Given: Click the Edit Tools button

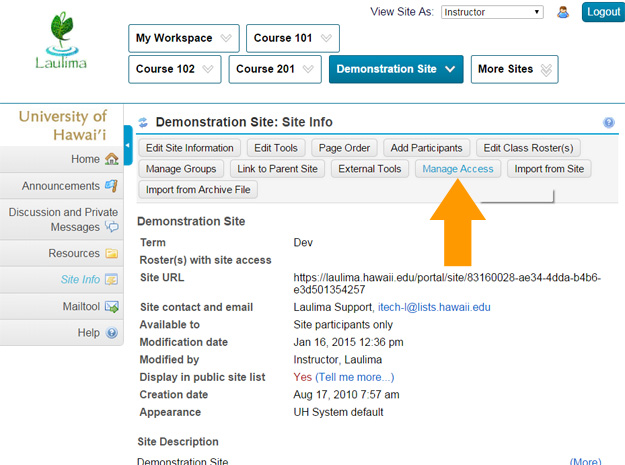Looking at the screenshot, I should coord(276,148).
